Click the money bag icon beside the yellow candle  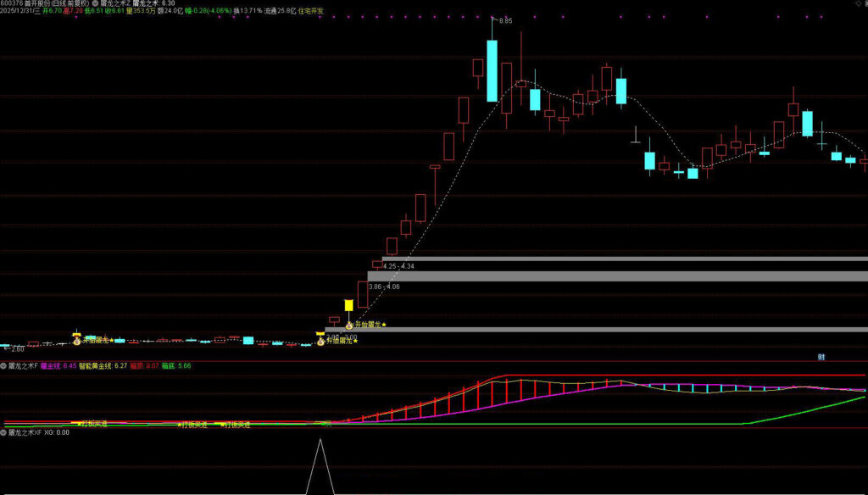coord(348,325)
